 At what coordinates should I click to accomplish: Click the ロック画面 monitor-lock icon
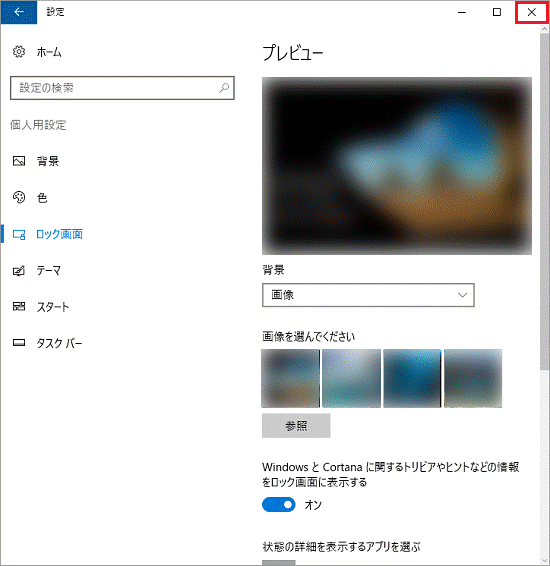[19, 234]
